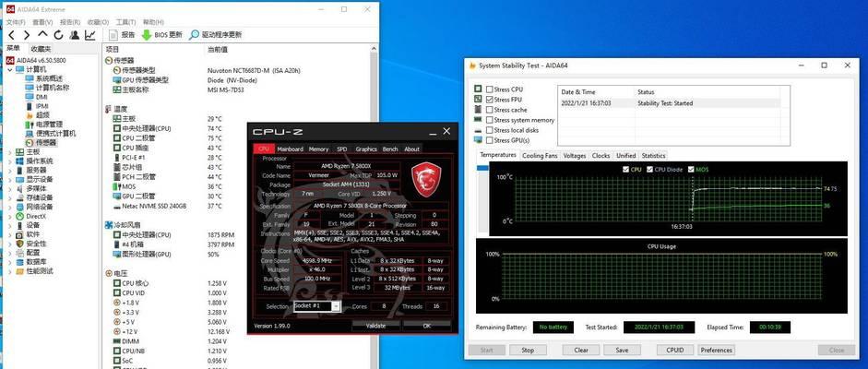This screenshot has height=369, width=868.
Task: Expand the 操作系统 tree node
Action: click(x=9, y=161)
